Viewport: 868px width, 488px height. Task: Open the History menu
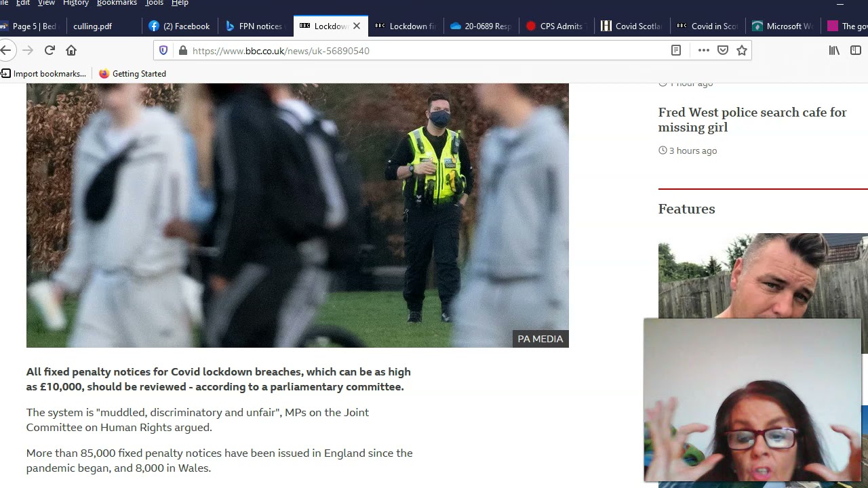(x=76, y=3)
